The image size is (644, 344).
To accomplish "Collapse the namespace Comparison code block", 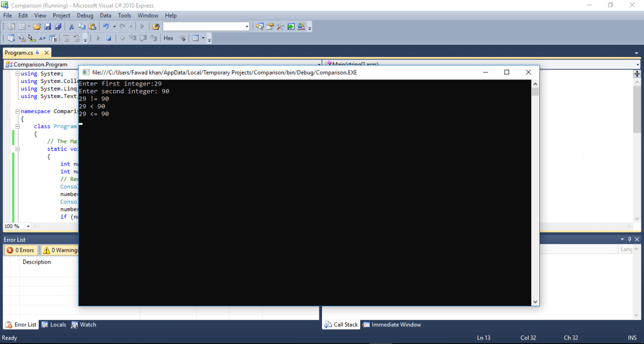I will click(x=17, y=111).
